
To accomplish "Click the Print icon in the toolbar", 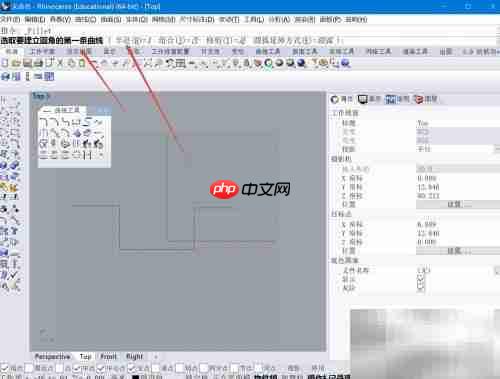I will tap(38, 63).
